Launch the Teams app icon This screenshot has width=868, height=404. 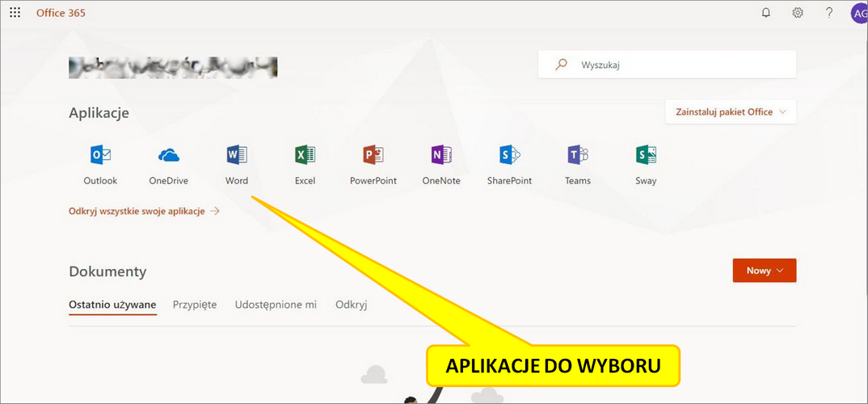[x=578, y=155]
